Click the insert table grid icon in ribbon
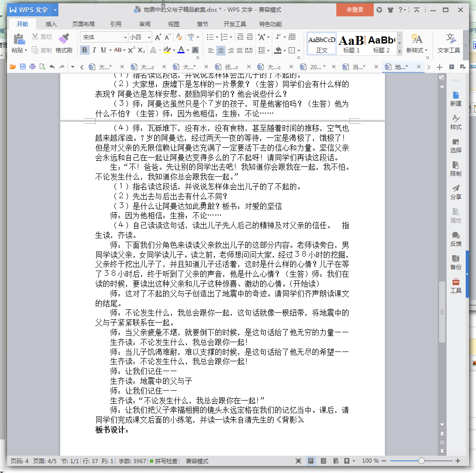476x473 pixels. [x=292, y=37]
